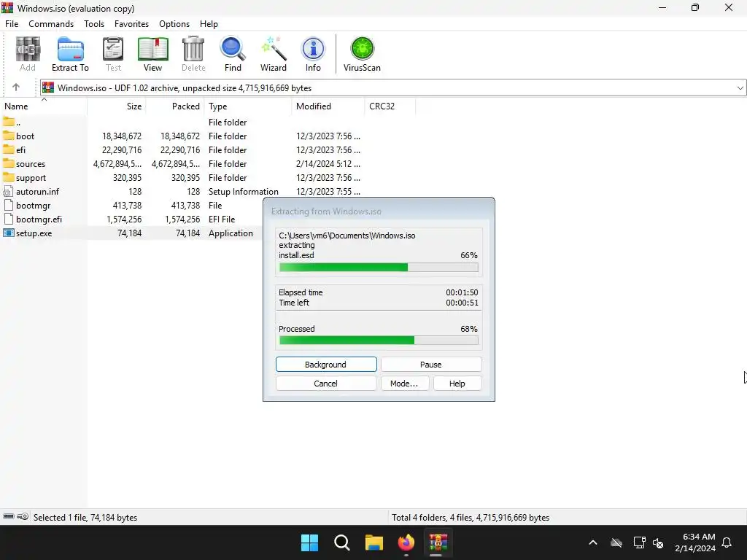The image size is (747, 560).
Task: Open the Find magnifier tool
Action: 233,54
